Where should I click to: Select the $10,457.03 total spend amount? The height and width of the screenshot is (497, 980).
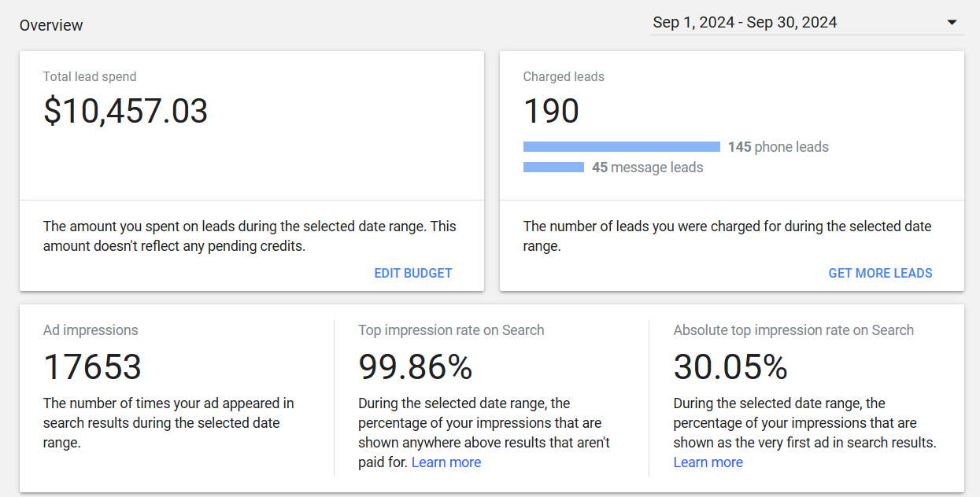coord(126,112)
